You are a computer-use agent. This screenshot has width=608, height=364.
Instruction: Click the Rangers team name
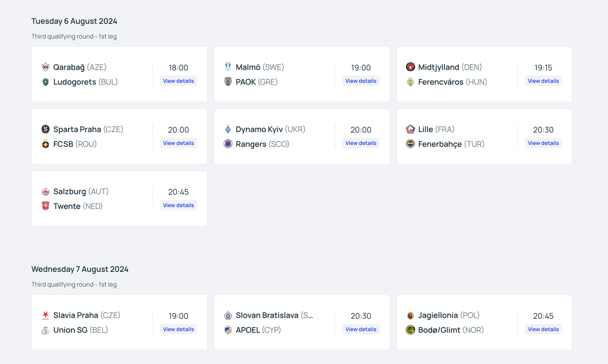click(251, 144)
